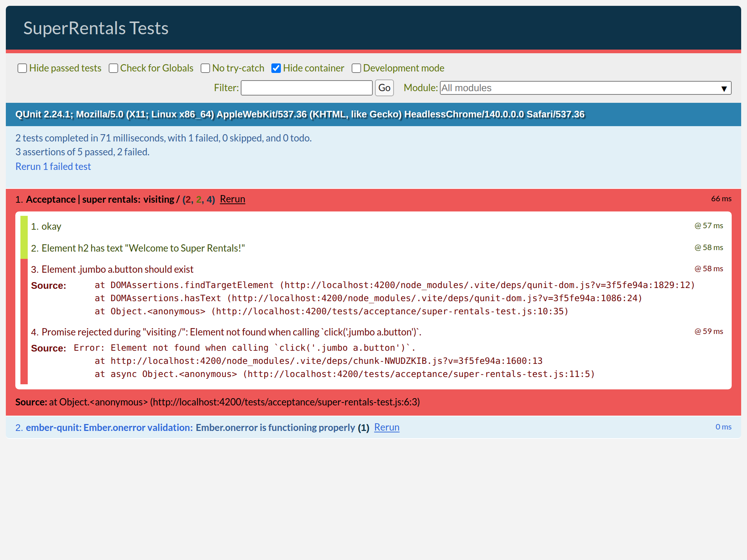The image size is (747, 560).
Task: Rerun the Ember.onerror validation test
Action: pos(386,427)
